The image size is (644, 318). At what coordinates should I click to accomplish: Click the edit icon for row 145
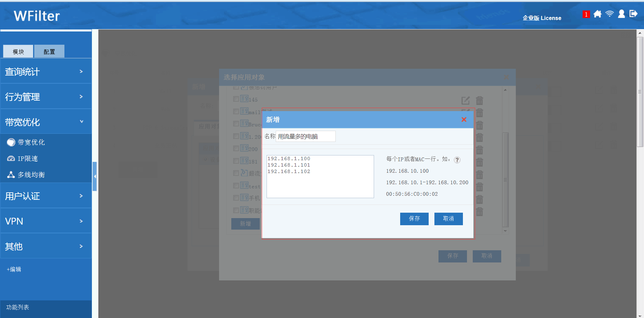click(x=466, y=101)
